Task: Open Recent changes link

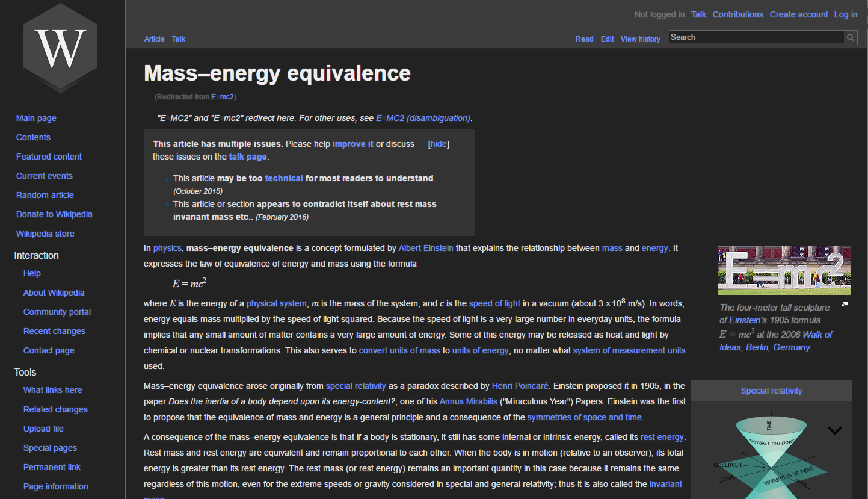Action: (x=54, y=331)
